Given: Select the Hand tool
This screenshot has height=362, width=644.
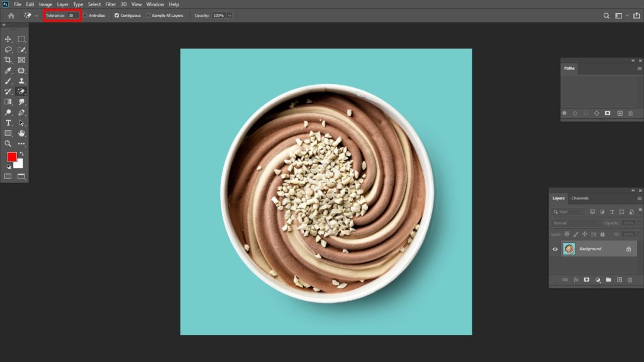Looking at the screenshot, I should tap(21, 133).
